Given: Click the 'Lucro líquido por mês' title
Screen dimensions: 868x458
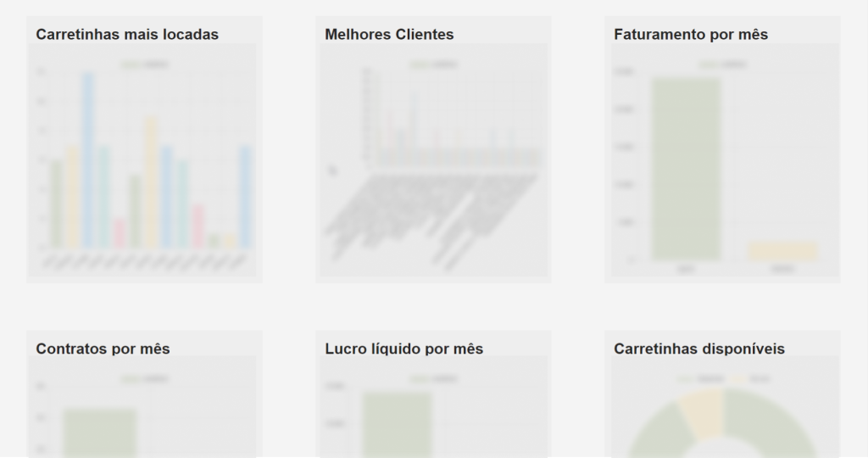Looking at the screenshot, I should pos(404,349).
